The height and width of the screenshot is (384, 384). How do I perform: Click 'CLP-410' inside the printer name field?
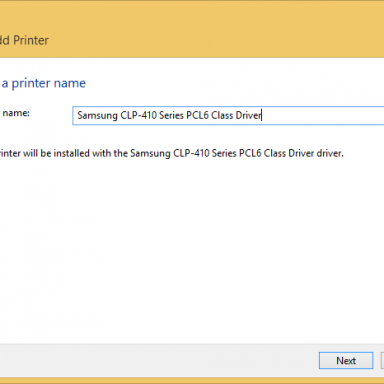tap(138, 115)
